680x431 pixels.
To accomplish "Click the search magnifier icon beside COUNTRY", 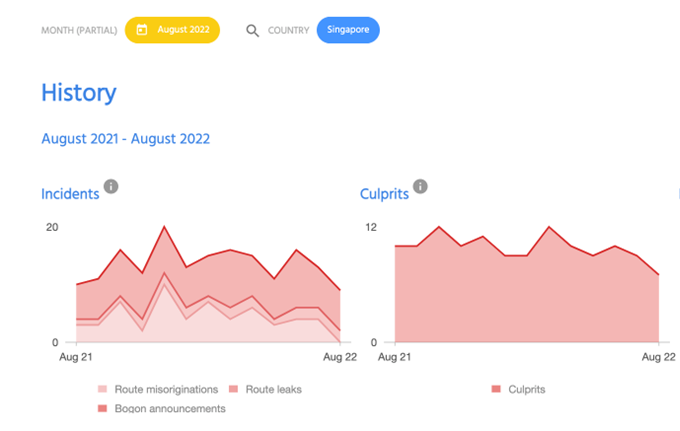I will tap(252, 31).
